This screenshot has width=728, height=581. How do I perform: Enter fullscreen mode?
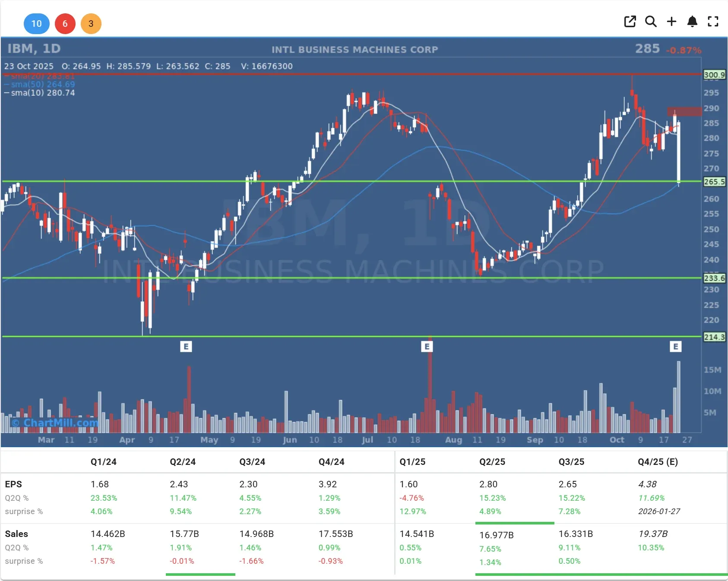(x=713, y=22)
